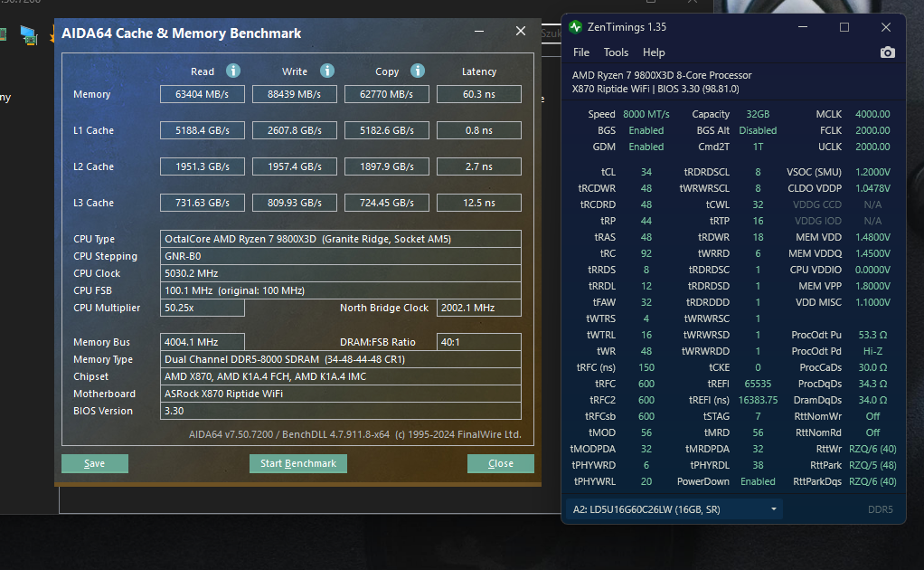Open the Tools menu in ZenTimings
Viewport: 924px width, 570px height.
coord(616,52)
